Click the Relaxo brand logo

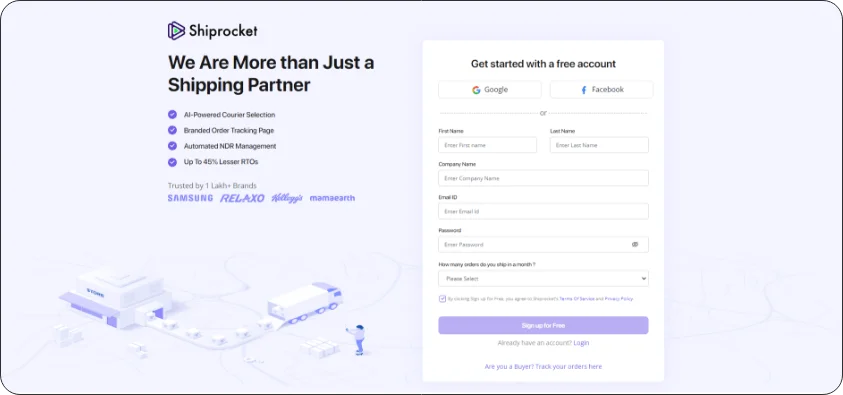point(242,198)
